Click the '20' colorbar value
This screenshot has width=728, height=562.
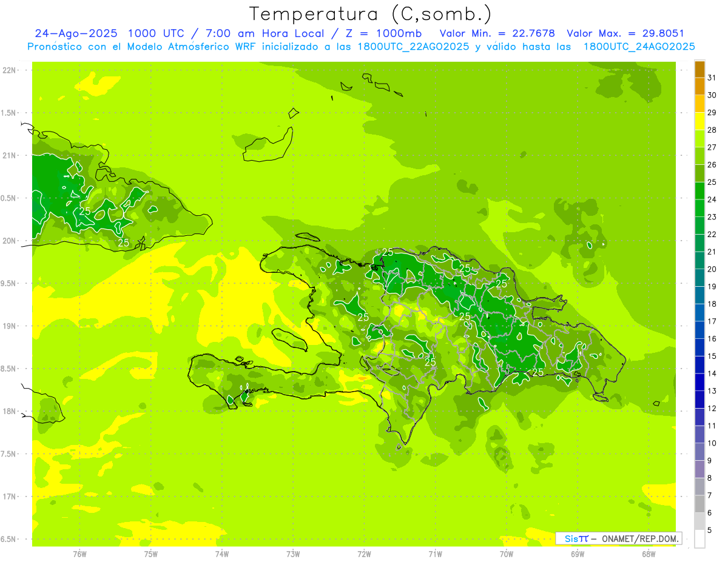tap(712, 269)
